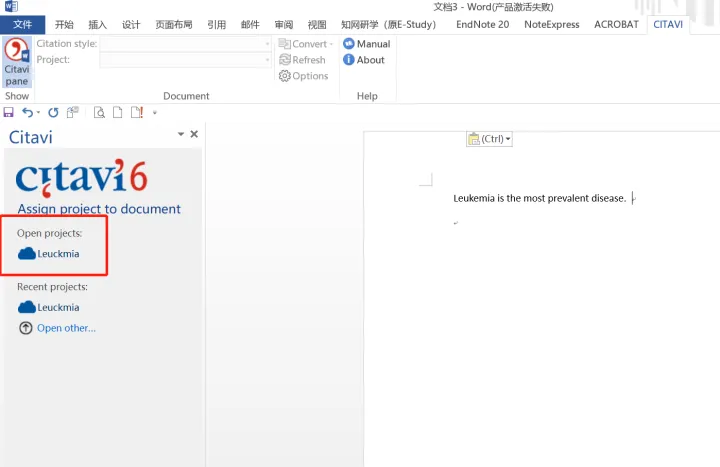Viewport: 720px width, 467px height.
Task: Select Leuckmia under Open projects
Action: (58, 254)
